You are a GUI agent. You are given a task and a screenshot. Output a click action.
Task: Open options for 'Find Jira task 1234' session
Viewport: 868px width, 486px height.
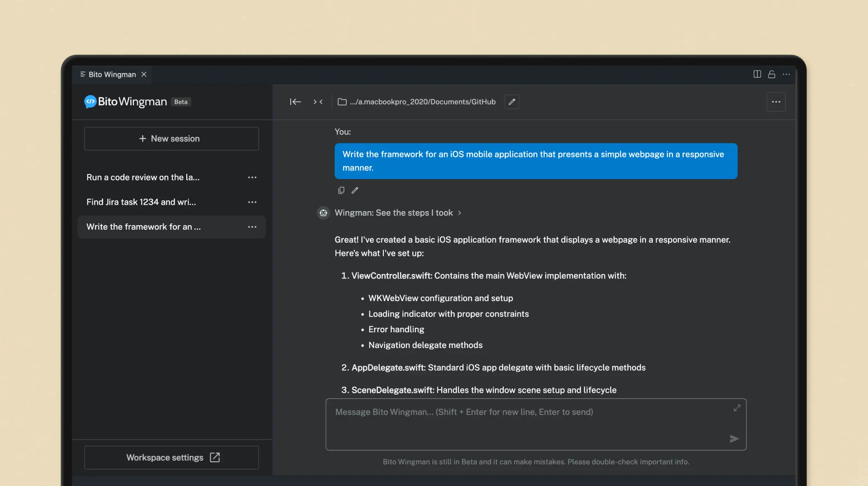pos(252,202)
